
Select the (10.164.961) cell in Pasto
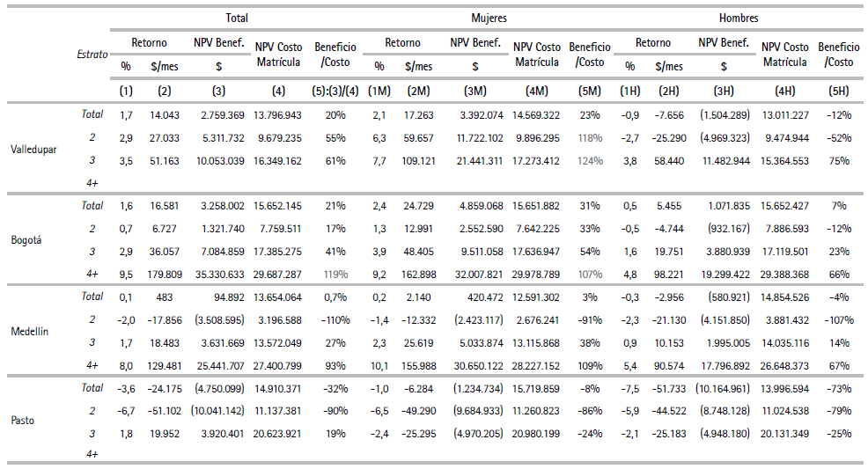[725, 387]
